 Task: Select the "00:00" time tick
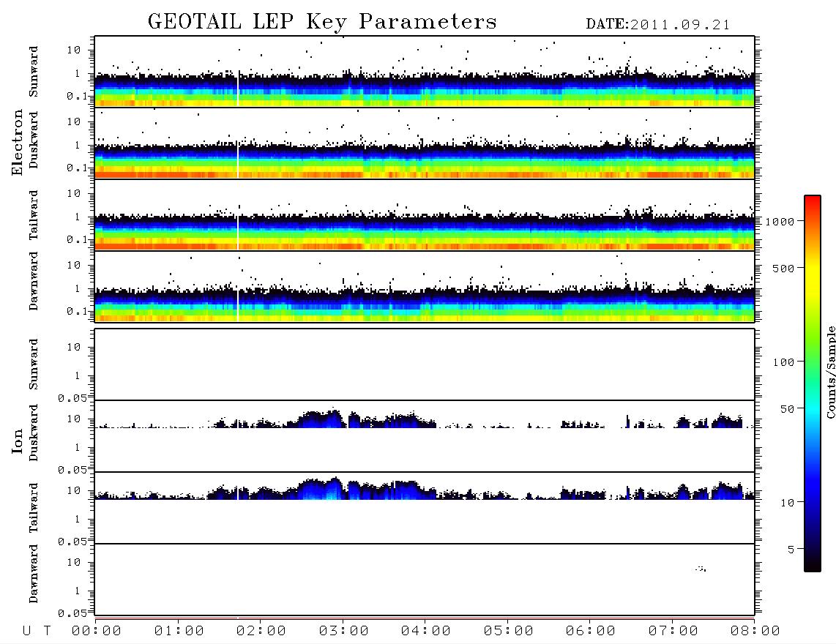[x=97, y=632]
